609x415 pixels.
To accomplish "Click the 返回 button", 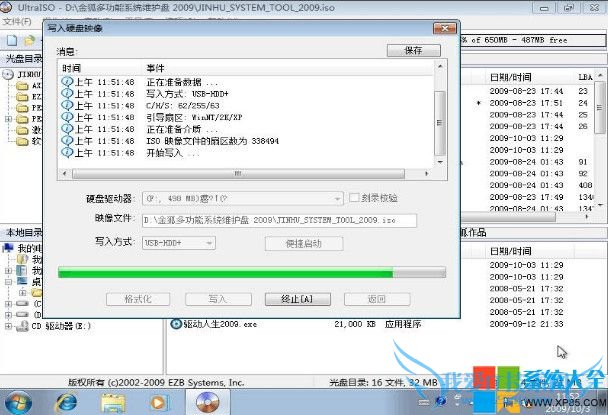I will (377, 299).
